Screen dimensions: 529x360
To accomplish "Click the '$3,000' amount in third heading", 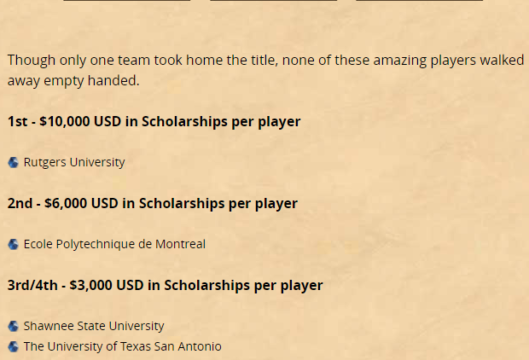I will [x=90, y=285].
